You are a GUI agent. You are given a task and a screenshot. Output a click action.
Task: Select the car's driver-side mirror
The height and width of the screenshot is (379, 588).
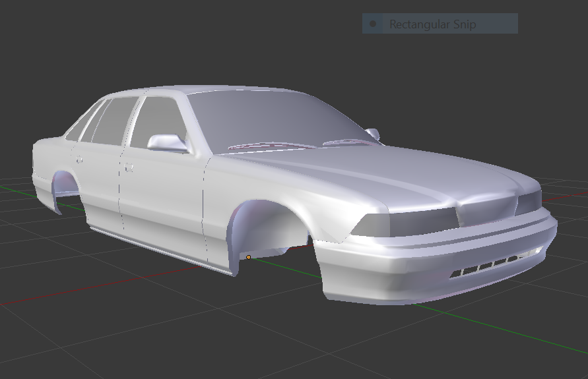click(x=167, y=142)
